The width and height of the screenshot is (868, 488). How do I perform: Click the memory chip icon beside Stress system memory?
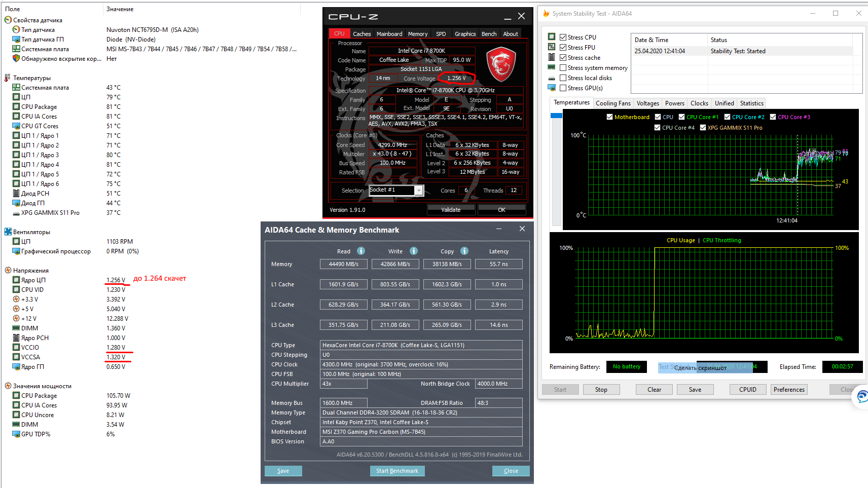[x=552, y=67]
